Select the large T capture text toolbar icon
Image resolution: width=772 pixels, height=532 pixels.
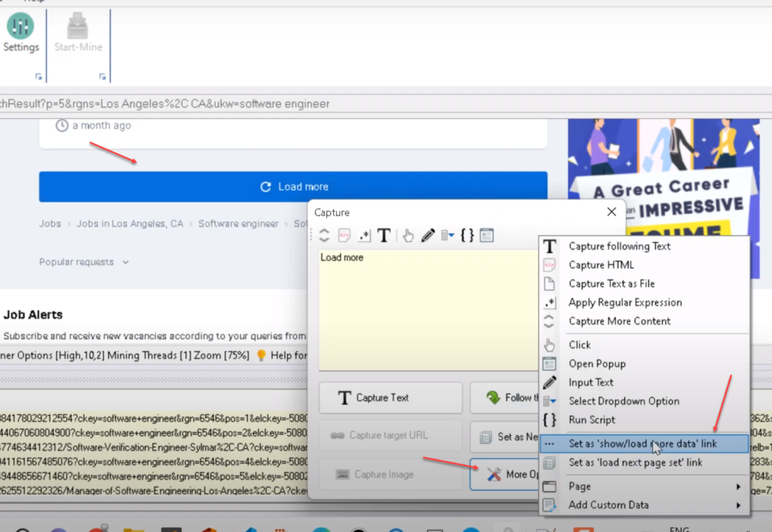click(384, 236)
